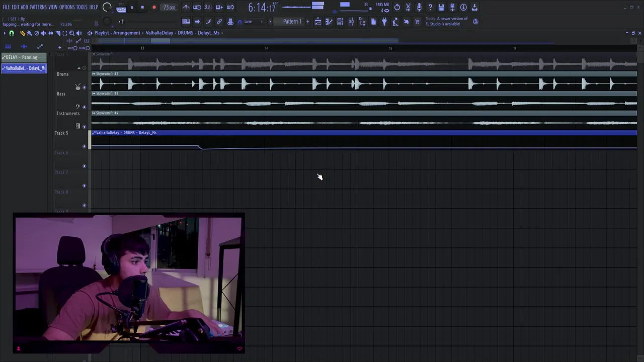This screenshot has width=644, height=362.
Task: Toggle the recording countdown icon
Action: (208, 8)
